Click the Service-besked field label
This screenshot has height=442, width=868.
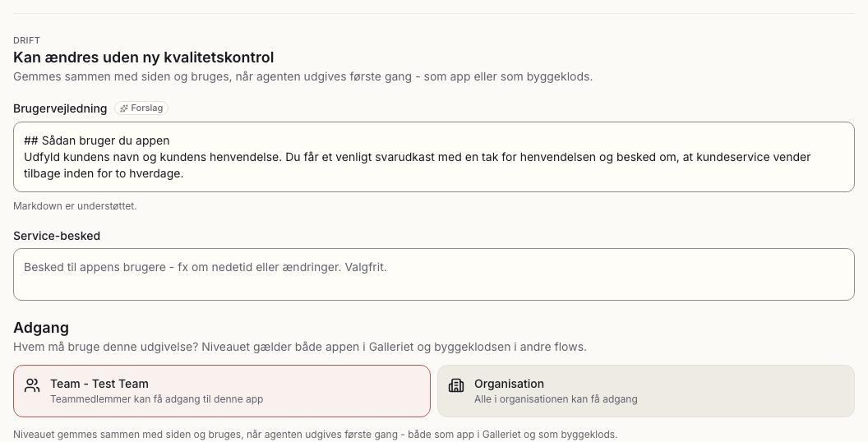(57, 236)
